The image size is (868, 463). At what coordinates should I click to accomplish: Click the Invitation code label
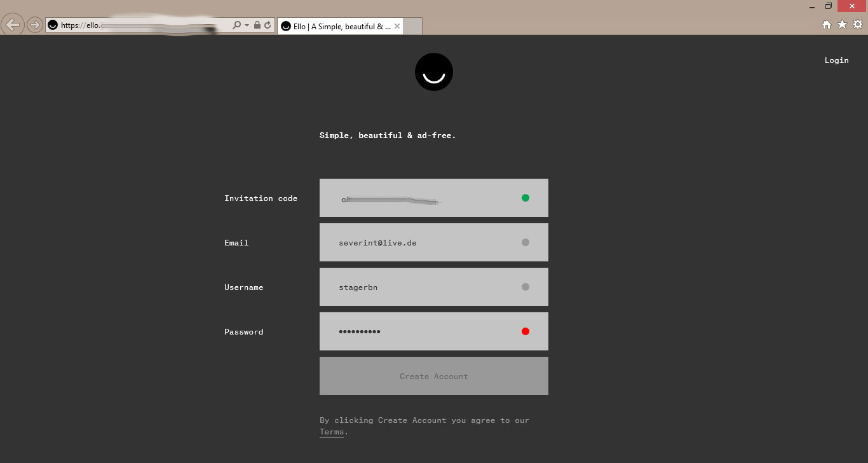(x=261, y=198)
